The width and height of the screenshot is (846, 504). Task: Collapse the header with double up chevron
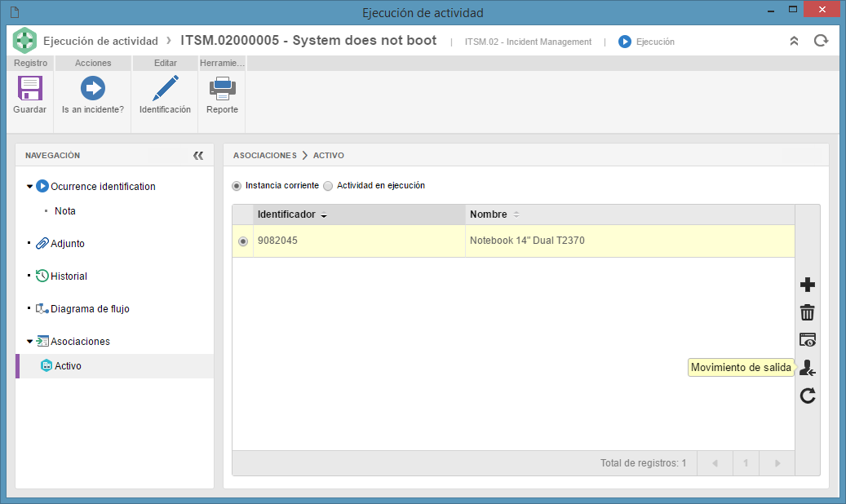point(795,41)
